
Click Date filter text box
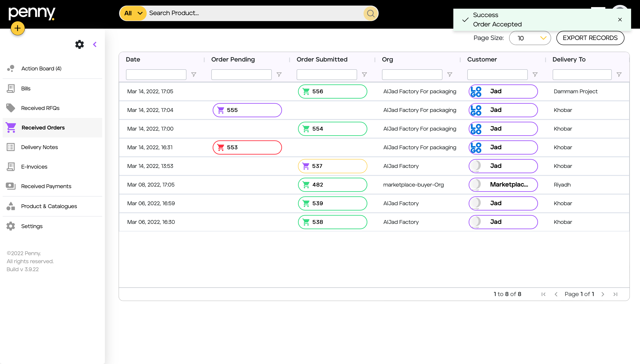click(x=156, y=75)
